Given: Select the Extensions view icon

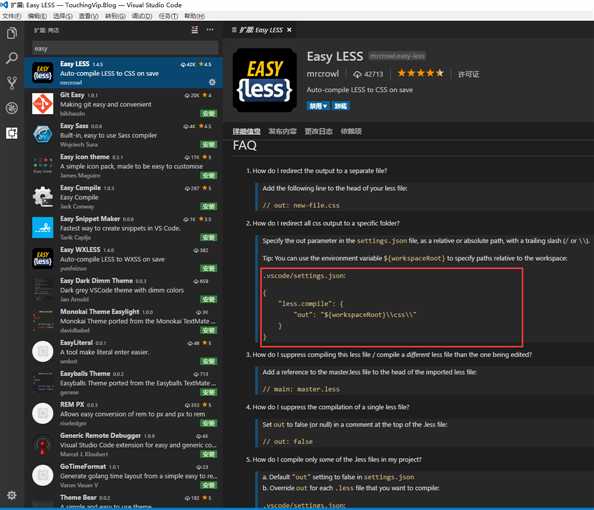Looking at the screenshot, I should [x=12, y=133].
